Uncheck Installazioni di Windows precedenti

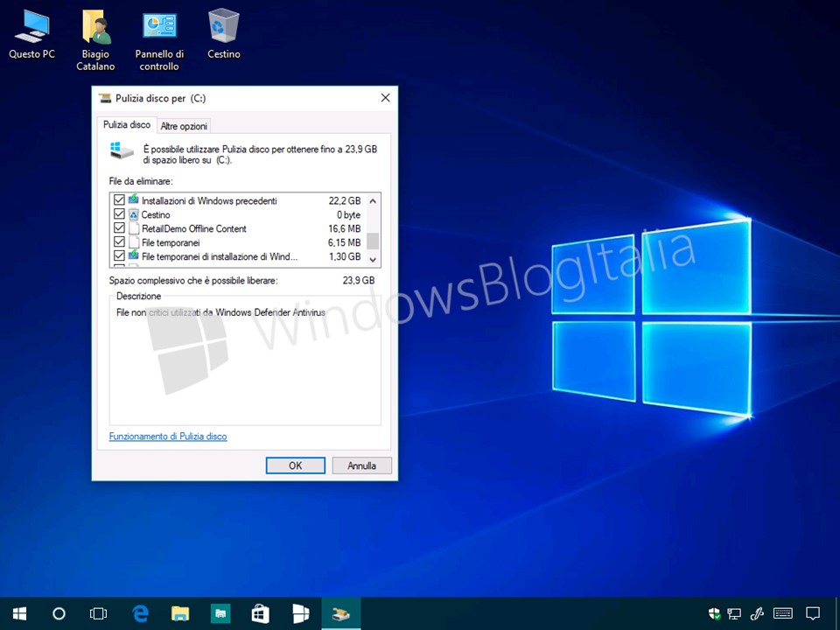(119, 199)
